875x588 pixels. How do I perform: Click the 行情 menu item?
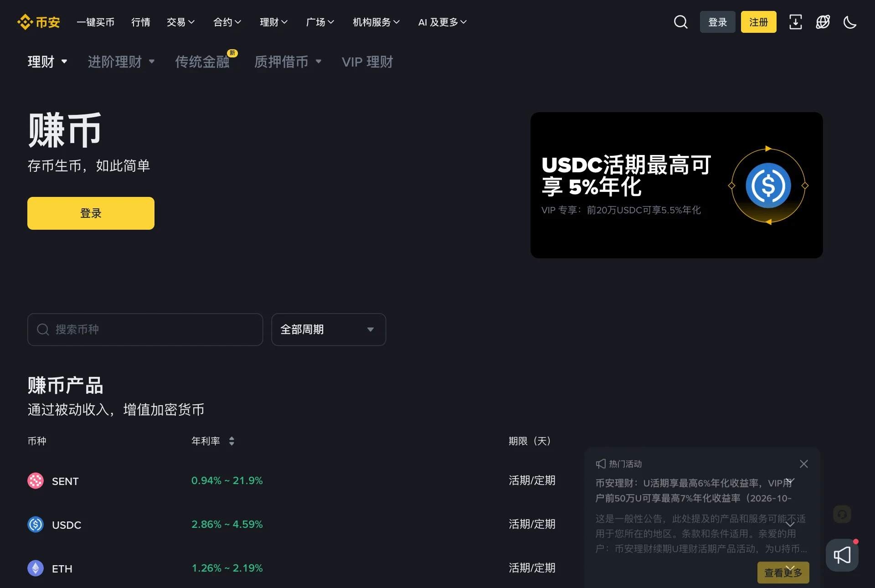click(141, 22)
